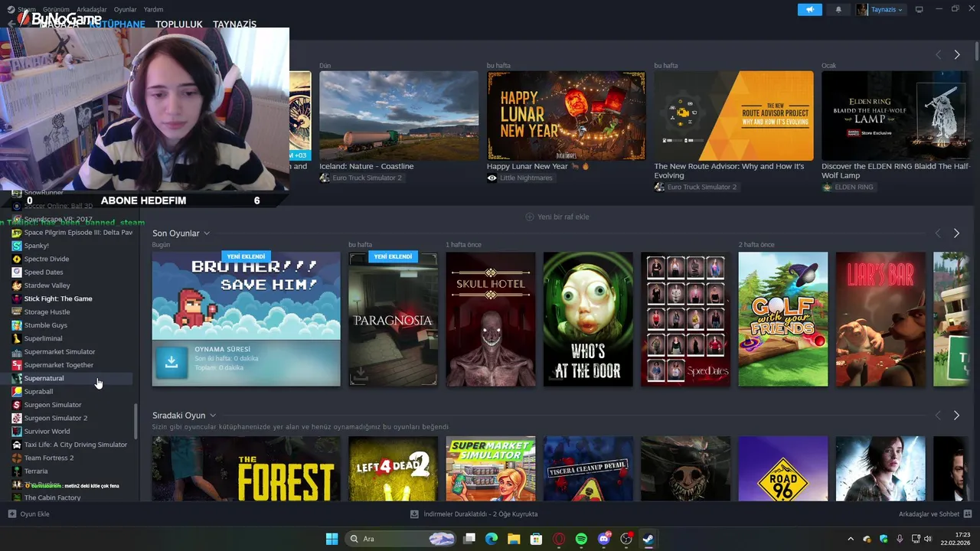Show hidden system tray icons chevron
This screenshot has width=980, height=551.
(x=850, y=539)
